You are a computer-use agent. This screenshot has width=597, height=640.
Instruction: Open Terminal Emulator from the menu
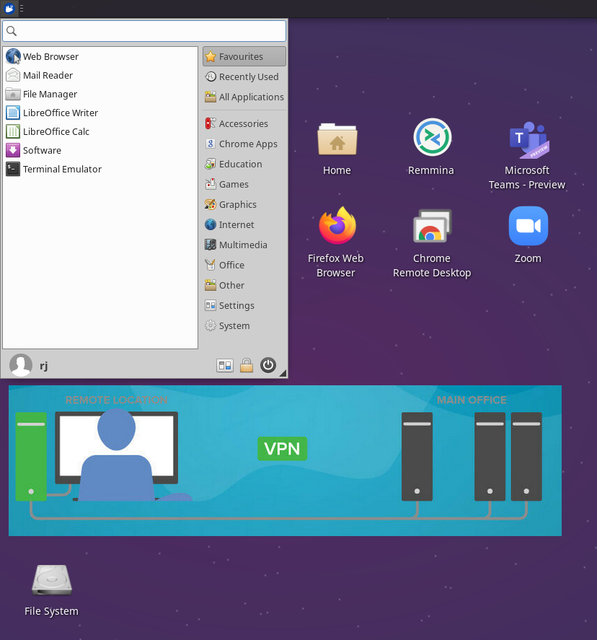pos(100,169)
